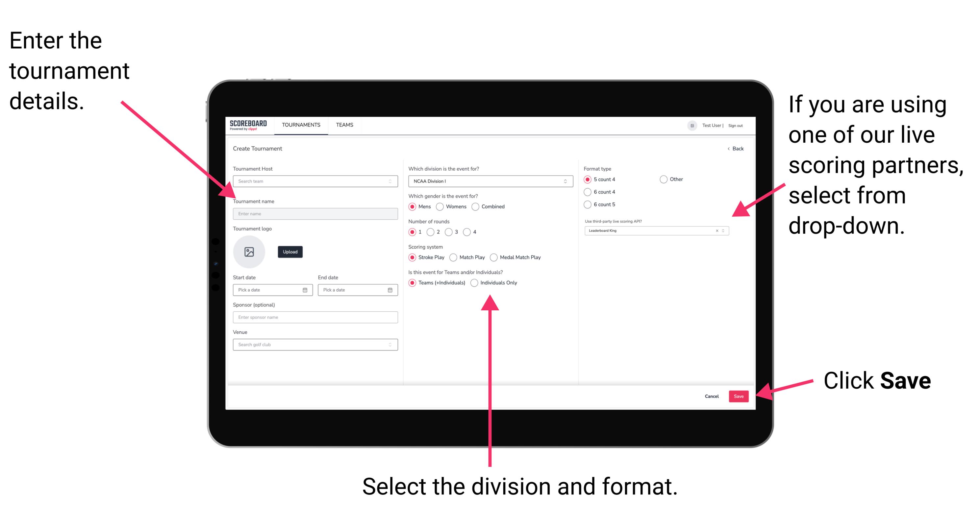Click the Upload tournament logo button
The width and height of the screenshot is (980, 527).
coord(289,252)
